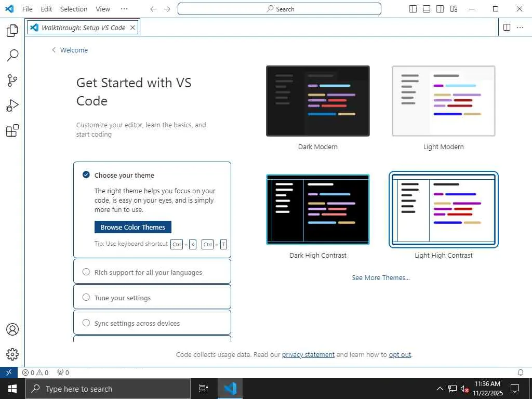Open the Run and Debug view
The height and width of the screenshot is (399, 532).
point(12,105)
